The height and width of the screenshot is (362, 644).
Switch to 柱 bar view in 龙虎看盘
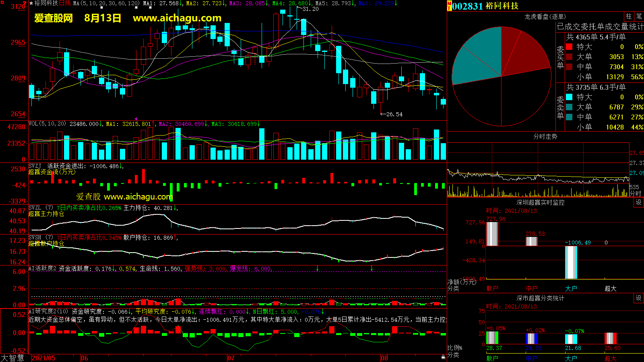[x=629, y=16]
